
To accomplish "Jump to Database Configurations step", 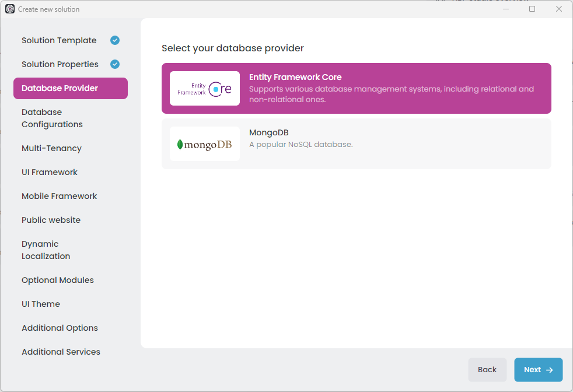I will [52, 118].
